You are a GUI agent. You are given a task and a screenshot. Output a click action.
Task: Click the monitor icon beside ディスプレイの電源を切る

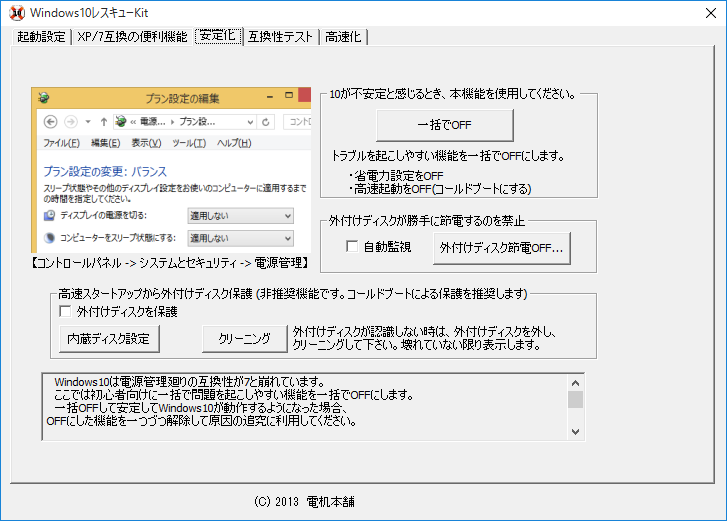(49, 216)
